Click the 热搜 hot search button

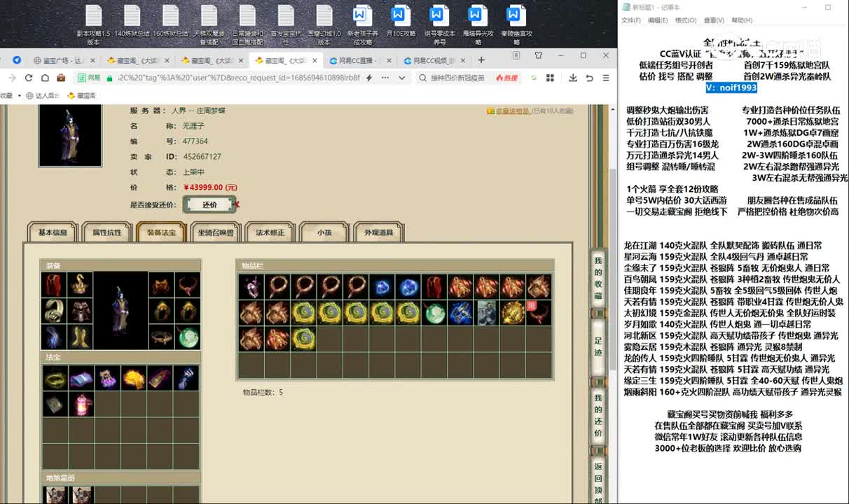coord(507,78)
